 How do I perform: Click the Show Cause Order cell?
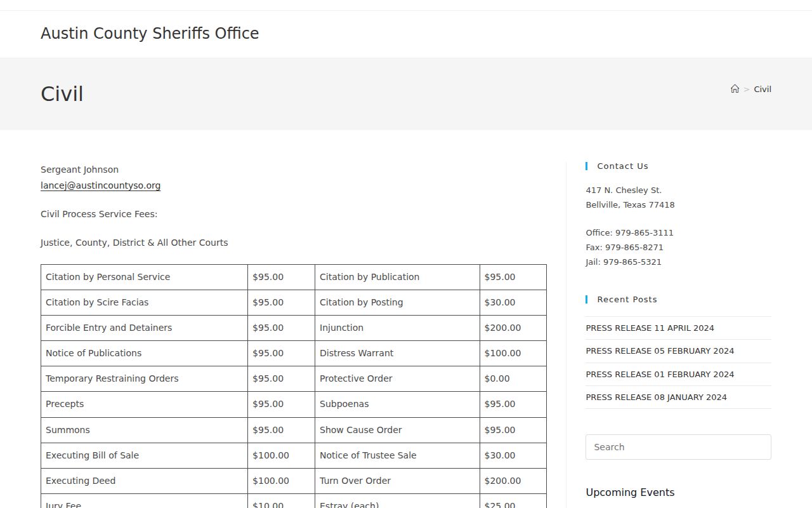click(397, 430)
